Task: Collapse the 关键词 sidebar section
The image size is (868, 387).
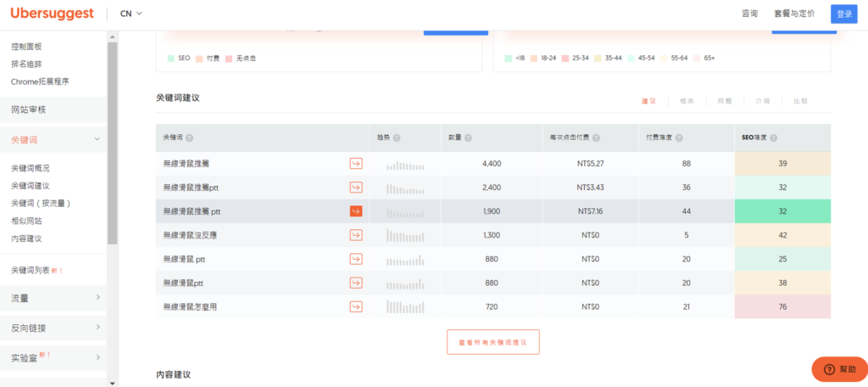Action: pos(97,140)
